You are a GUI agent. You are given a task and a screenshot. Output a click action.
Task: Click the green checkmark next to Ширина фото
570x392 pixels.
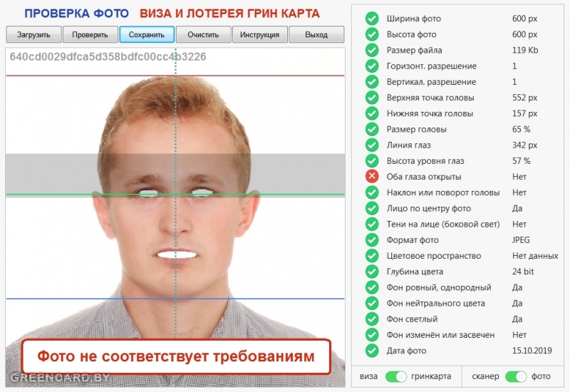point(372,19)
